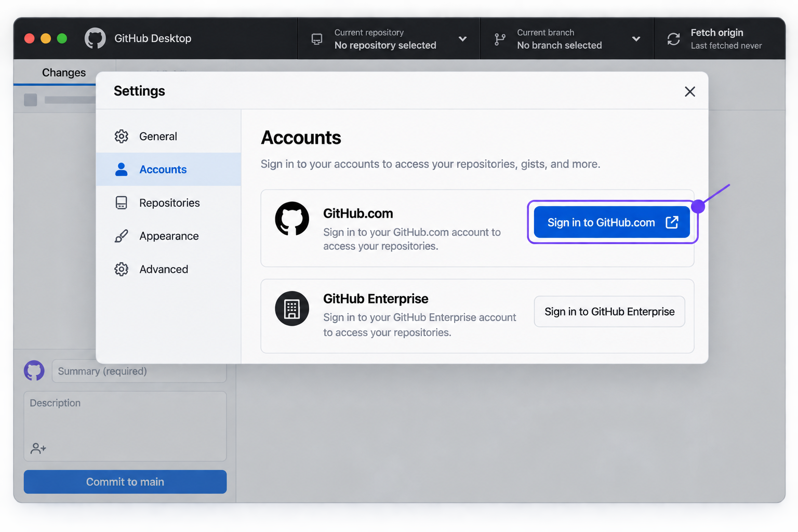This screenshot has height=532, width=798.
Task: Click the person icon next to Accounts
Action: point(122,169)
